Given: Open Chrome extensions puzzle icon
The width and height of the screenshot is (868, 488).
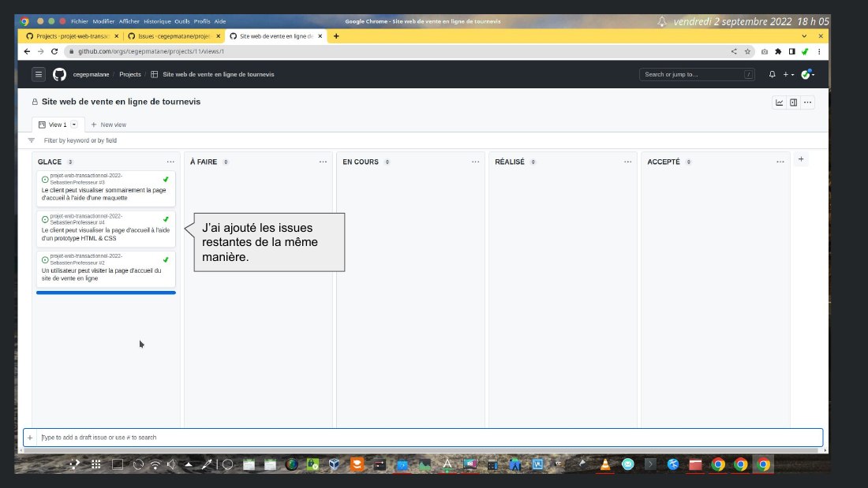Looking at the screenshot, I should 778,51.
